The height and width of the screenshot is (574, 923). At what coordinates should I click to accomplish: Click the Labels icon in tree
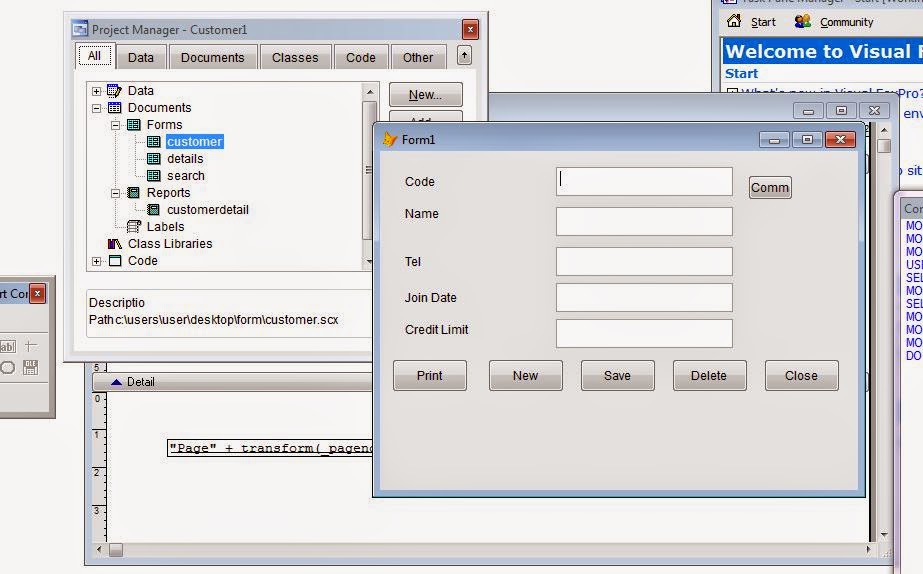[x=134, y=227]
